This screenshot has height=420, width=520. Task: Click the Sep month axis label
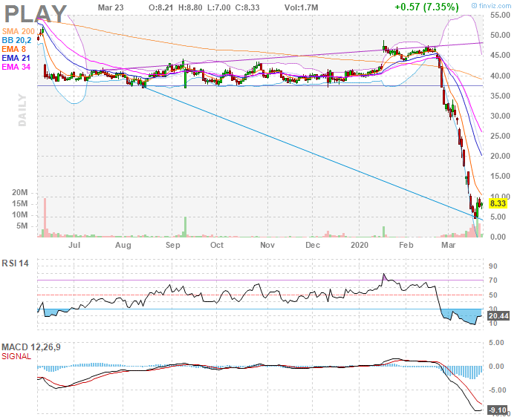click(x=173, y=245)
